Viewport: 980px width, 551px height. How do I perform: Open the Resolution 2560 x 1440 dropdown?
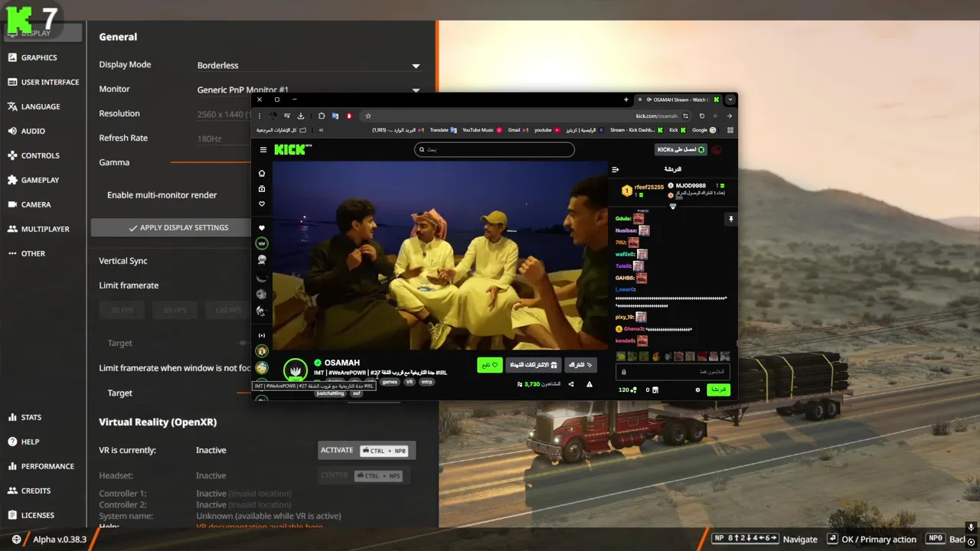point(224,114)
